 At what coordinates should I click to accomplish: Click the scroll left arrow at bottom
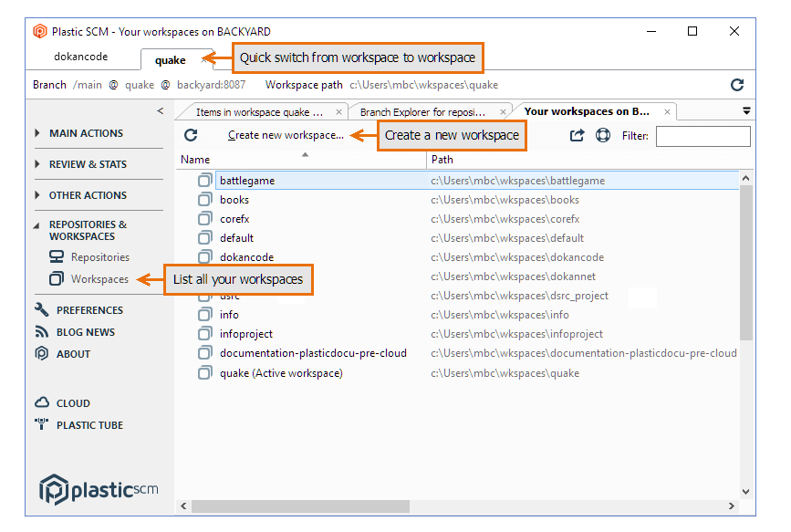click(x=183, y=506)
